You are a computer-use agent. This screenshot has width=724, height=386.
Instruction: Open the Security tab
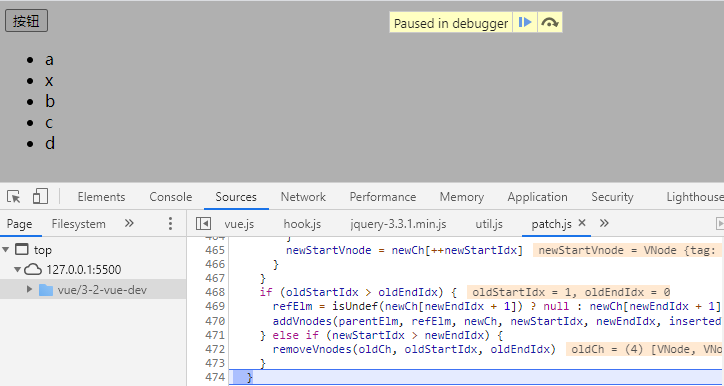[x=612, y=197]
